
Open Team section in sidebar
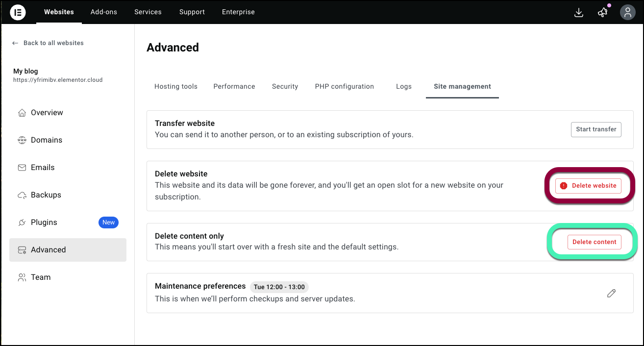click(x=40, y=277)
